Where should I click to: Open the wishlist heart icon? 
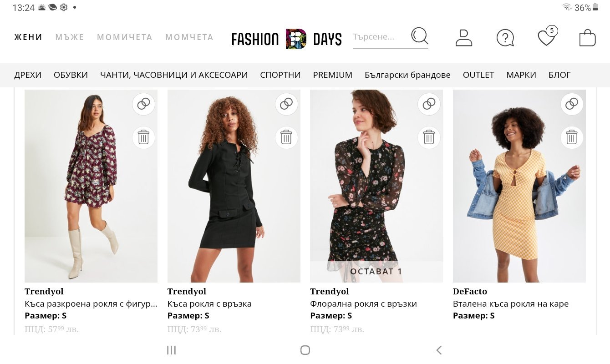(546, 38)
